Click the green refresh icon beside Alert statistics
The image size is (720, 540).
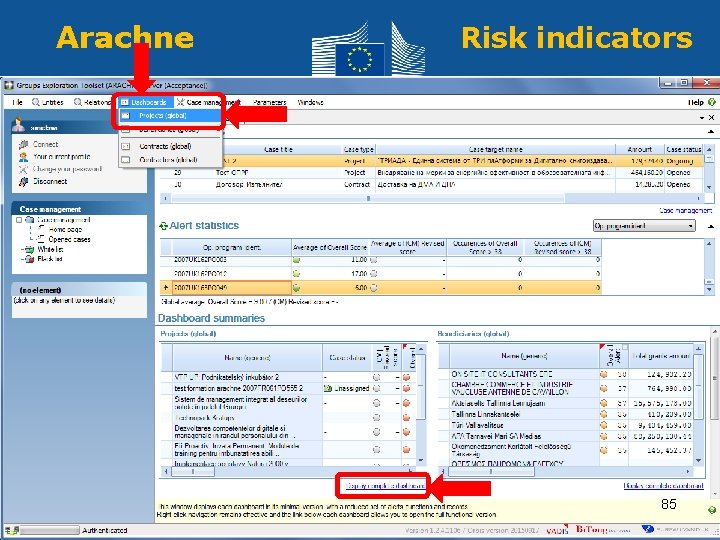(163, 226)
